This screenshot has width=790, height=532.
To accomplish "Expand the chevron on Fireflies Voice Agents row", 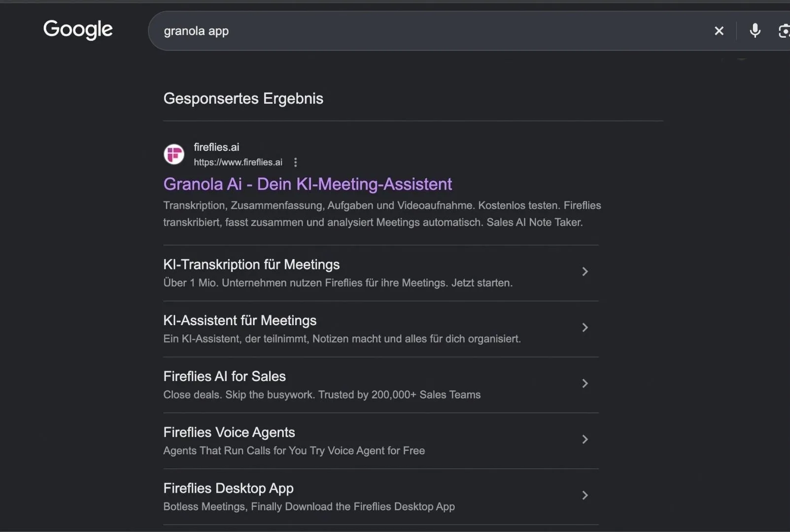I will coord(585,439).
